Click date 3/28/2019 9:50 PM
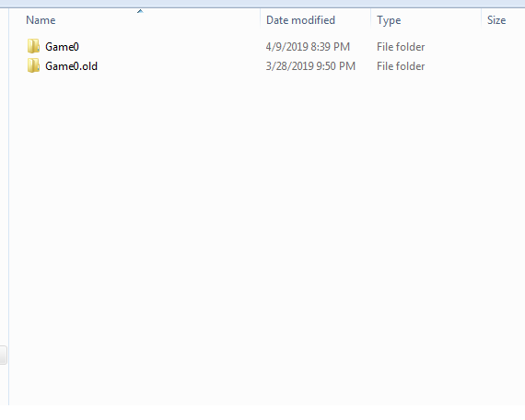 tap(310, 66)
